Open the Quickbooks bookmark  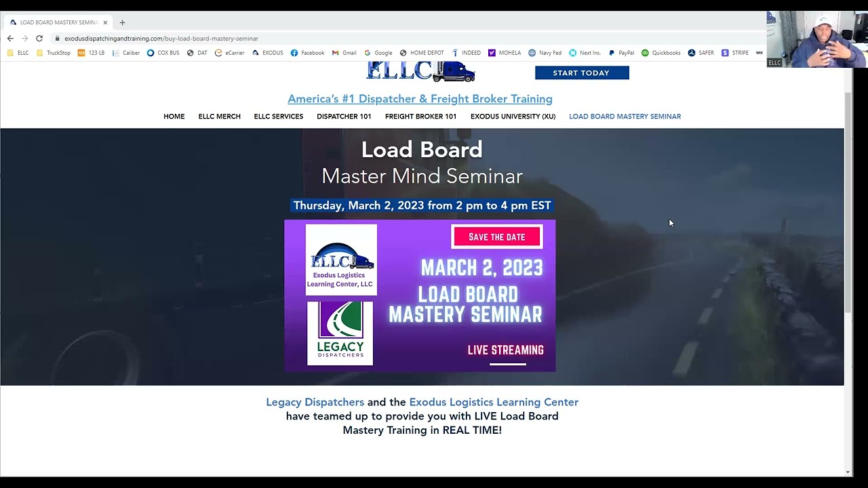(x=661, y=53)
